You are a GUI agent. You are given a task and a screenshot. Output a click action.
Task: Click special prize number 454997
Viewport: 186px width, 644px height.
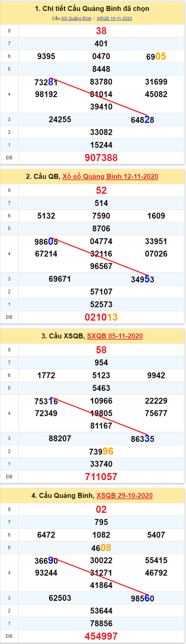[x=101, y=636]
